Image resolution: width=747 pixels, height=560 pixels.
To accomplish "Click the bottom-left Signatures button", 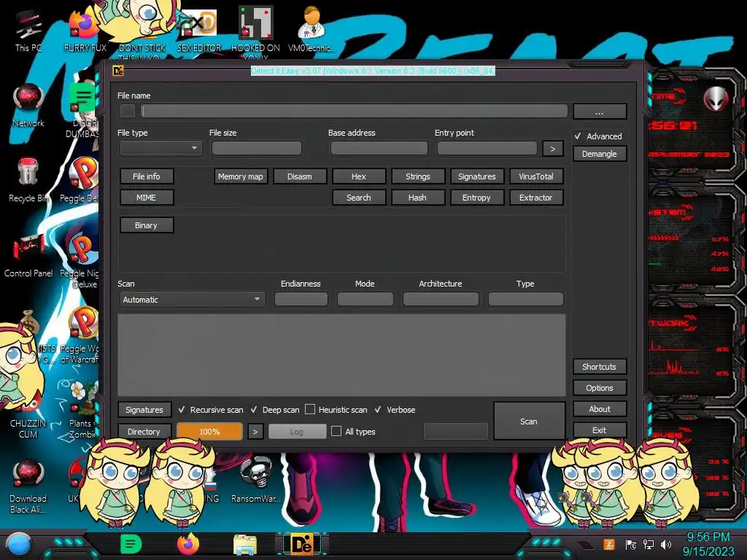I will [144, 410].
